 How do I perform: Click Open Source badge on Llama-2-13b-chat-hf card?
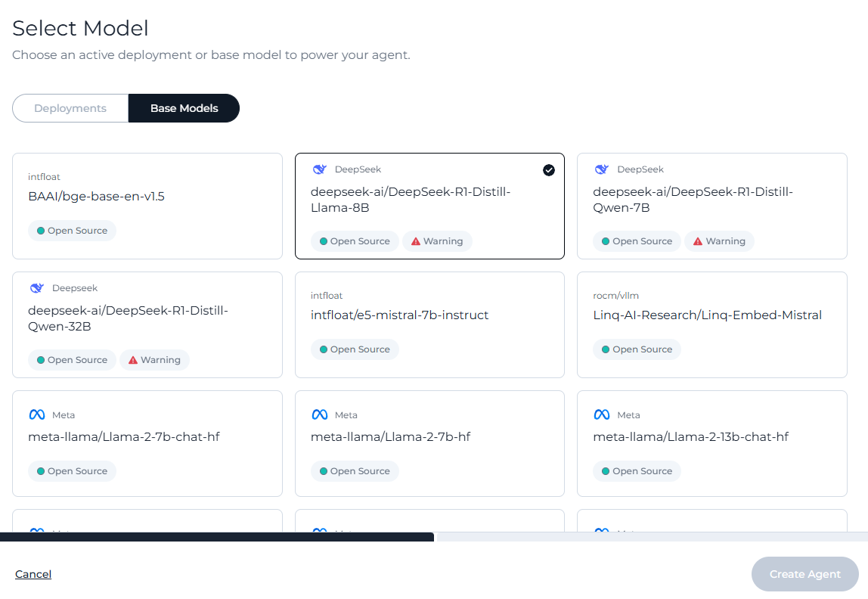(637, 471)
